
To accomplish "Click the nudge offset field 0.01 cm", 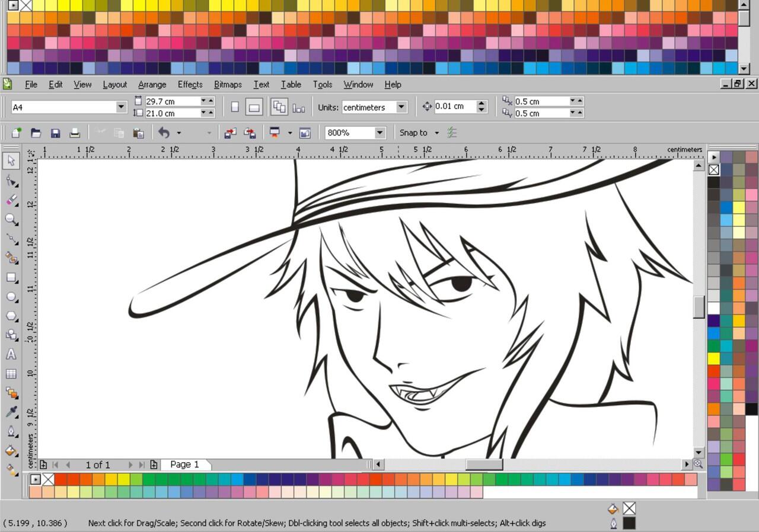I will click(455, 107).
